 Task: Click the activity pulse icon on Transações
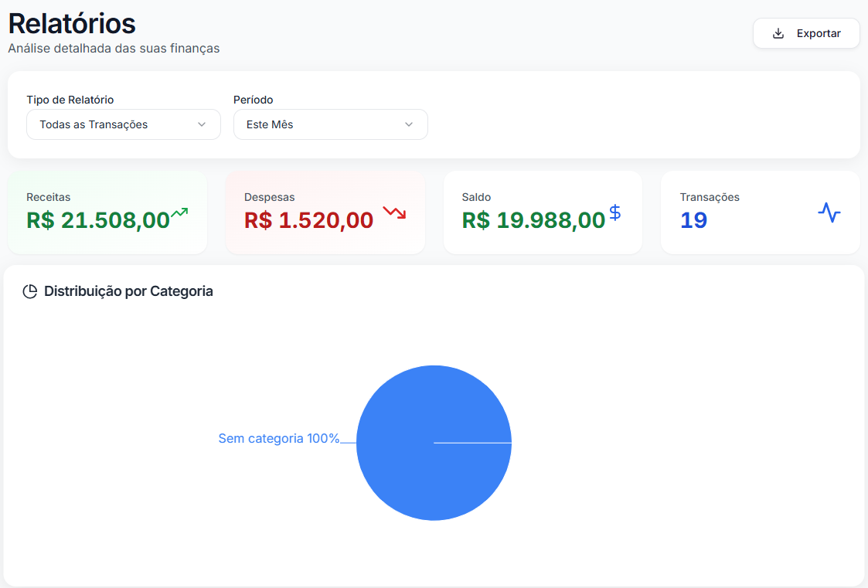tap(829, 212)
